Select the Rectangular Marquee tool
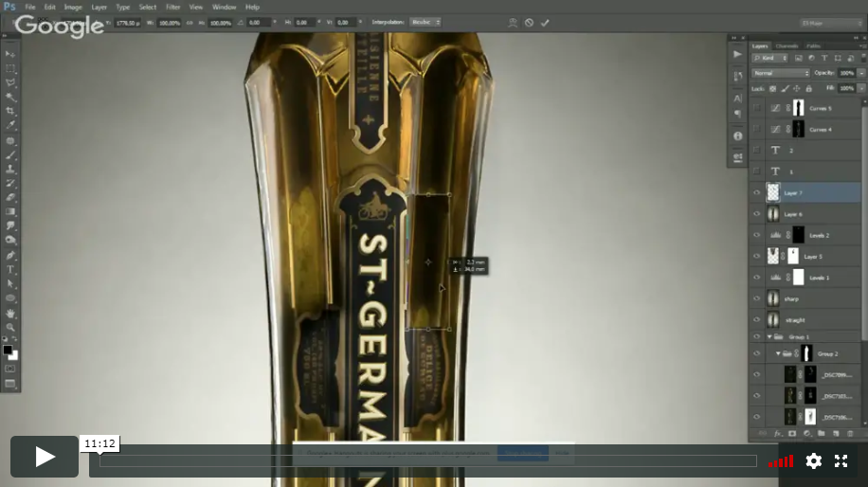The height and width of the screenshot is (487, 868). [x=10, y=68]
